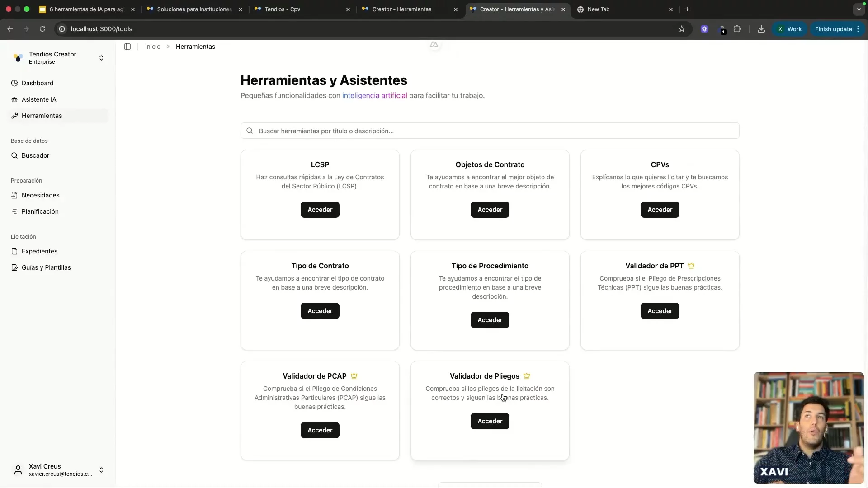Switch to the Soluciones para Instituciones tab
This screenshot has width=868, height=488.
pyautogui.click(x=194, y=9)
